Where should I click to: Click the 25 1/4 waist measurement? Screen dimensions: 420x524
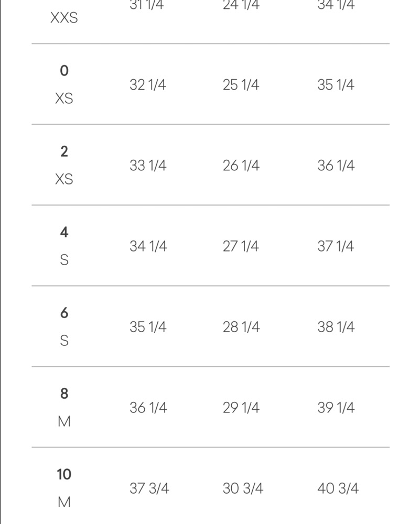(241, 84)
